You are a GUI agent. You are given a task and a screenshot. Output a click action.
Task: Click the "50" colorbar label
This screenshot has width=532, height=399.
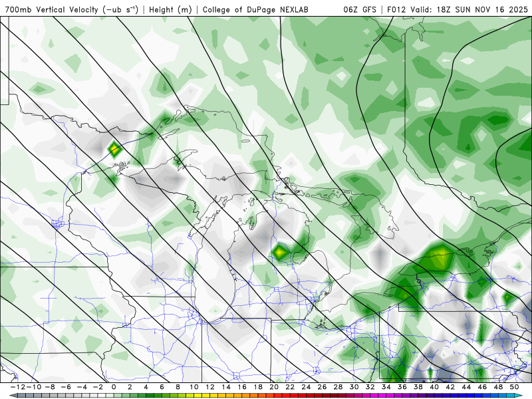514,387
